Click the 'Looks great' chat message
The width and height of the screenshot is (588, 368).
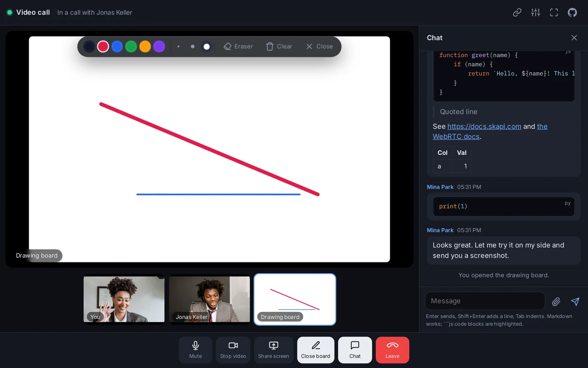[x=504, y=250]
